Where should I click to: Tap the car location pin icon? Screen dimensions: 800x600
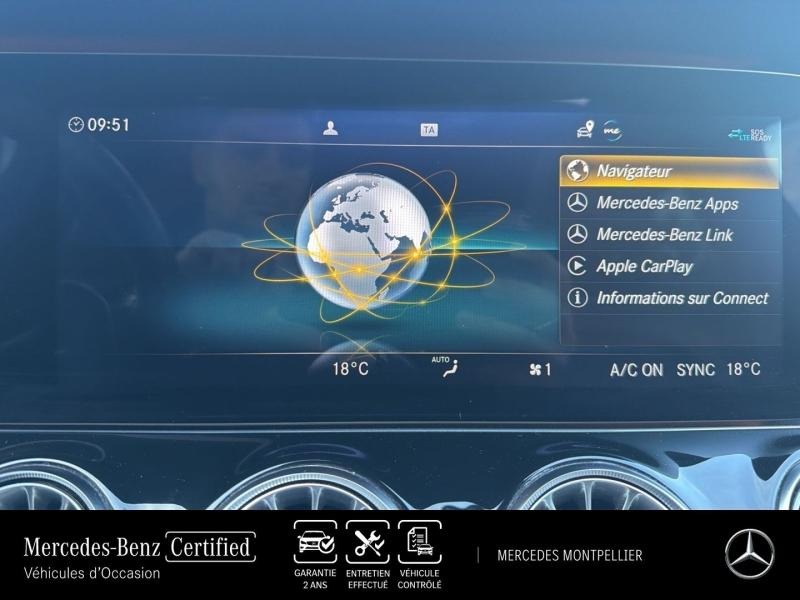[585, 129]
